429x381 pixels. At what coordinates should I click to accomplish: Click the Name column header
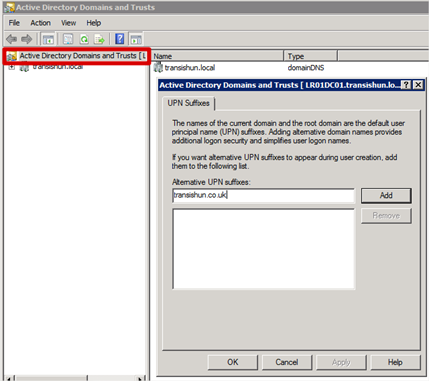click(x=218, y=56)
